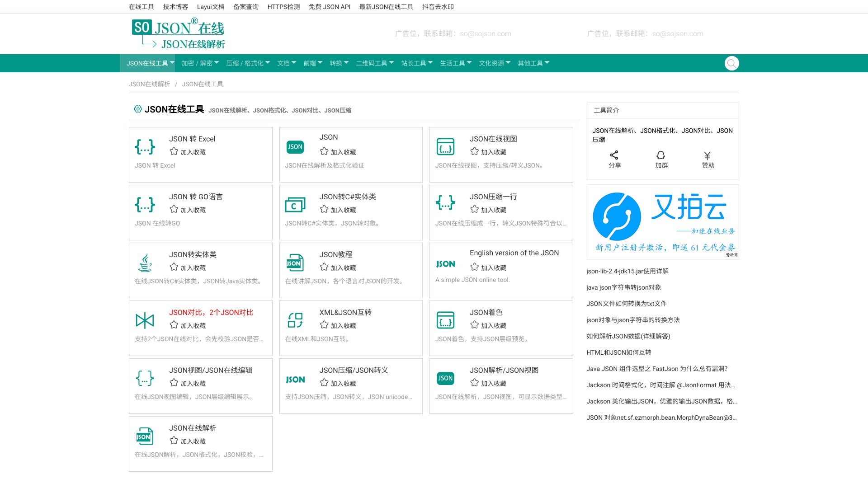Open article json-lib-2.4-jdk15.jar使用详解
The width and height of the screenshot is (868, 488).
[627, 271]
